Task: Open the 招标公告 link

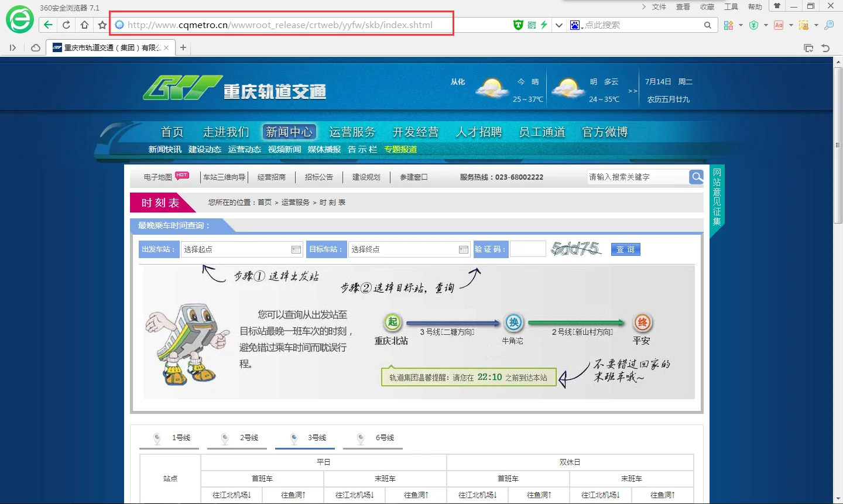Action: click(x=319, y=177)
